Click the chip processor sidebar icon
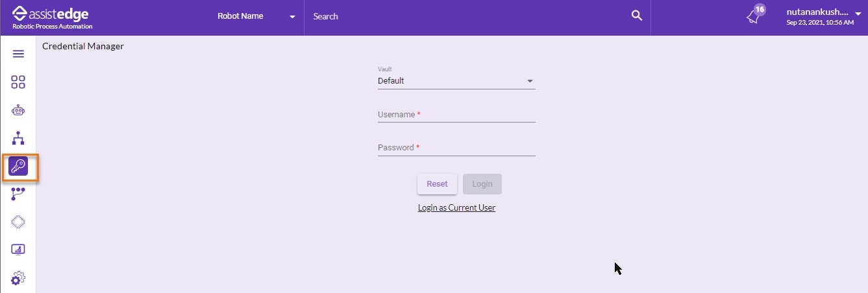The width and height of the screenshot is (868, 293). tap(18, 222)
